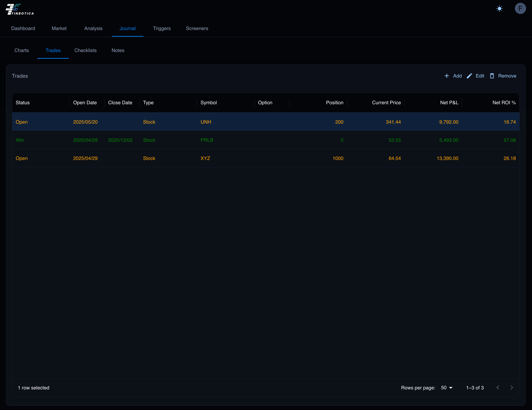The height and width of the screenshot is (410, 532).
Task: Select the XYZ trade row
Action: click(205, 158)
